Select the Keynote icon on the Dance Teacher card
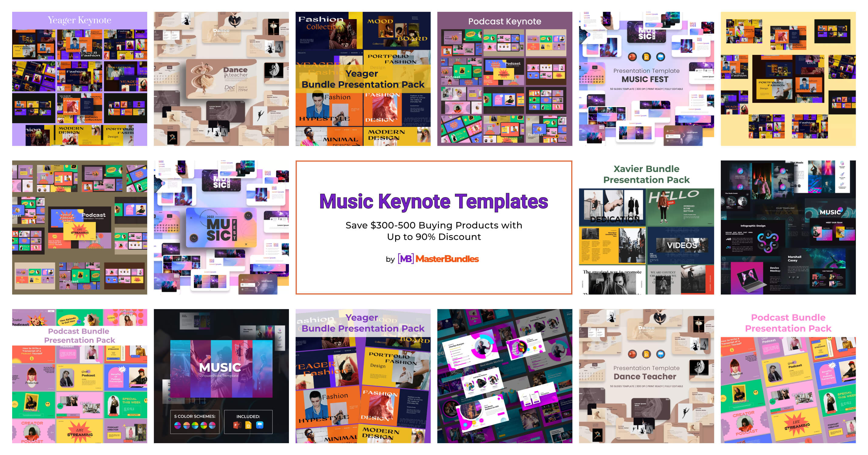 [x=660, y=355]
